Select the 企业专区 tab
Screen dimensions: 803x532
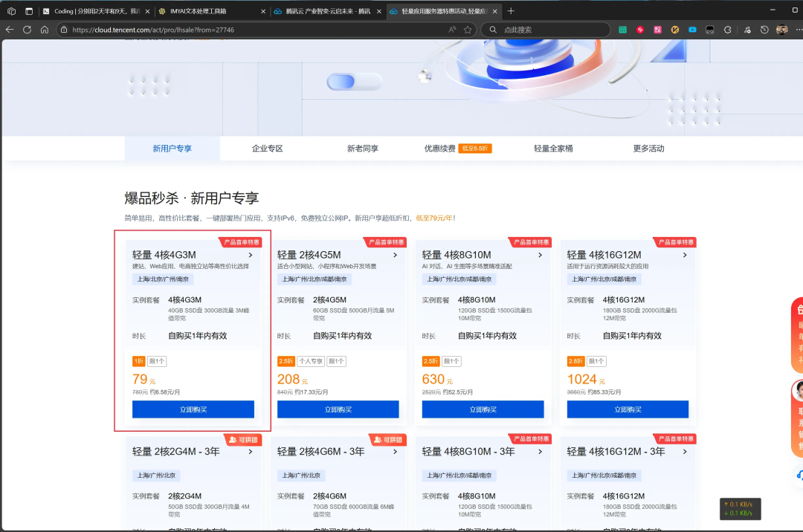[268, 149]
